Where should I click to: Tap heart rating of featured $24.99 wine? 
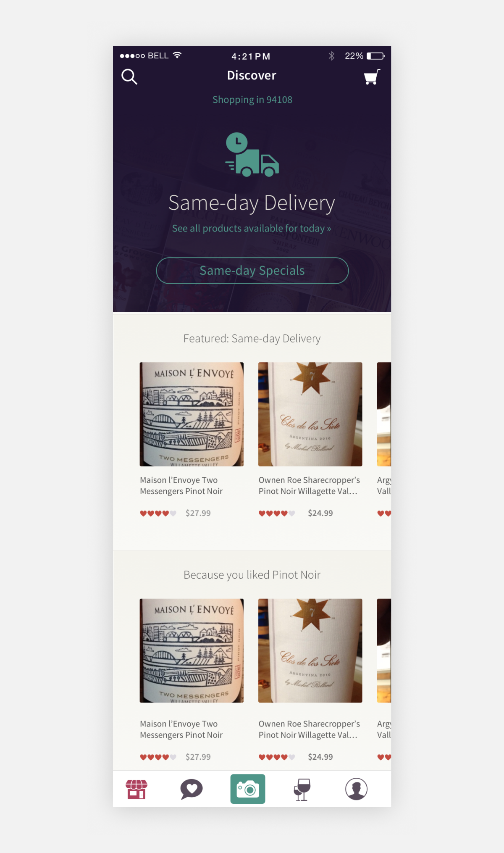(277, 513)
